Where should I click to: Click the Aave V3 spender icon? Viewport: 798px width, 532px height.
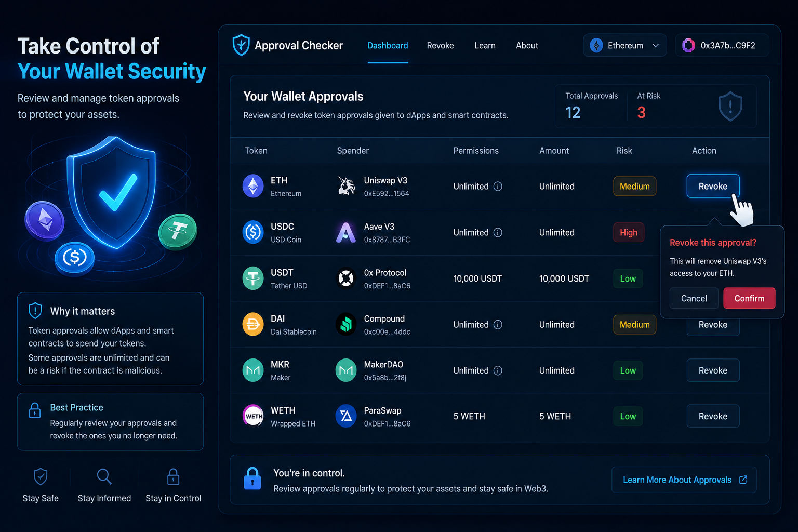pos(346,232)
